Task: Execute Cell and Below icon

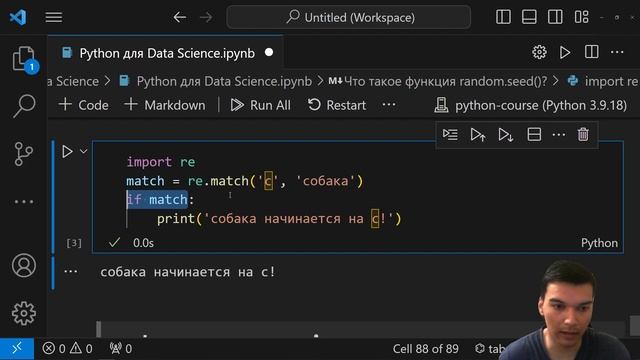Action: (505, 134)
